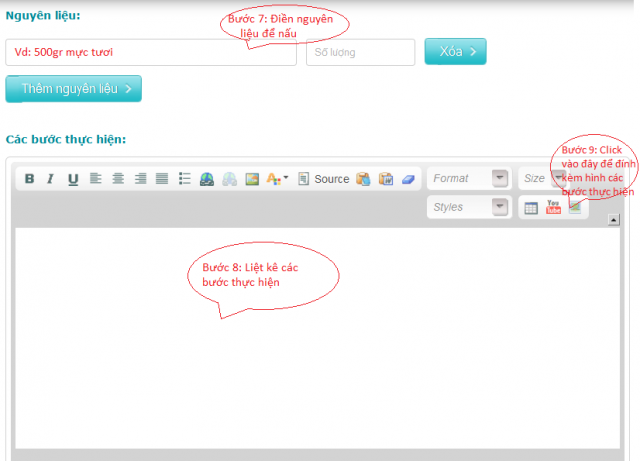Remove formatting with eraser icon
Screen dimensions: 640x461
pos(408,179)
